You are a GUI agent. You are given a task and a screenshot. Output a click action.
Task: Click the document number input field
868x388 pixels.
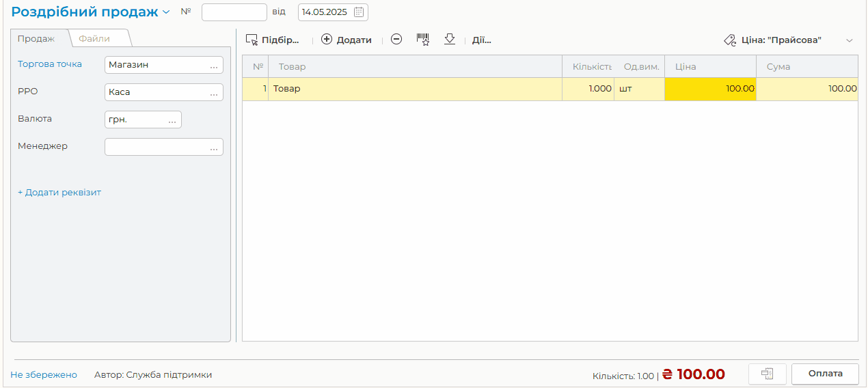tap(234, 12)
